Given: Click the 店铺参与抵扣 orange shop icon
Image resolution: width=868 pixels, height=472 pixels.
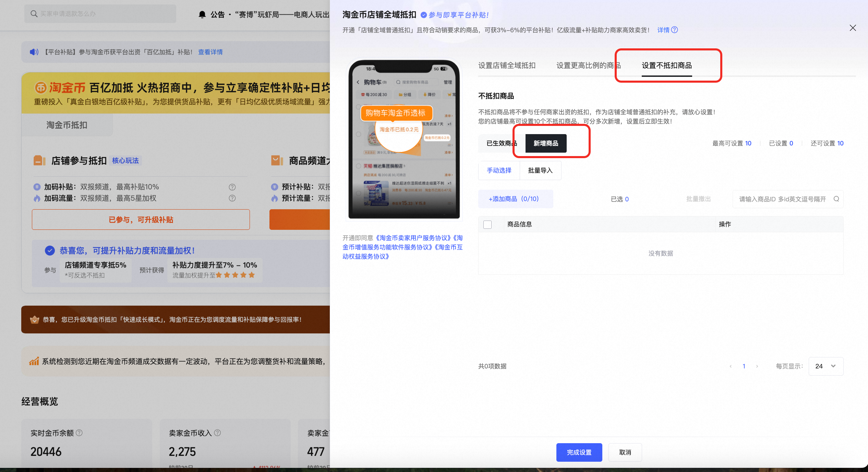Looking at the screenshot, I should pyautogui.click(x=39, y=161).
